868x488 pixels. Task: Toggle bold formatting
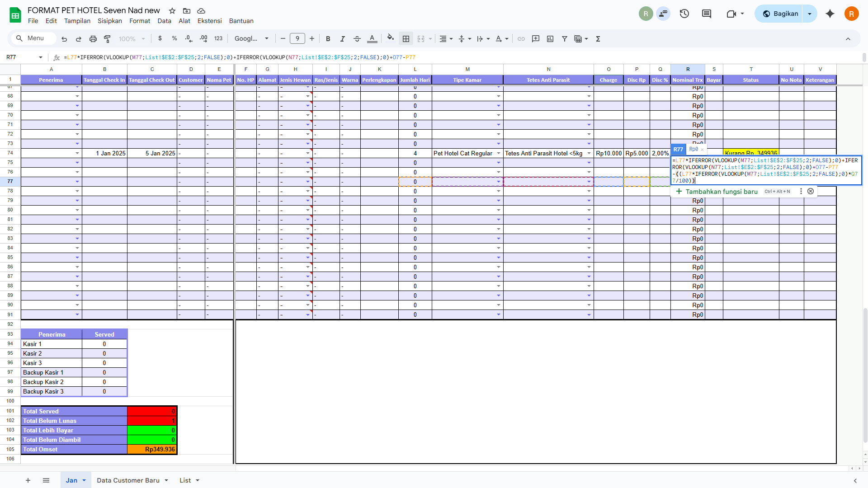pos(328,39)
